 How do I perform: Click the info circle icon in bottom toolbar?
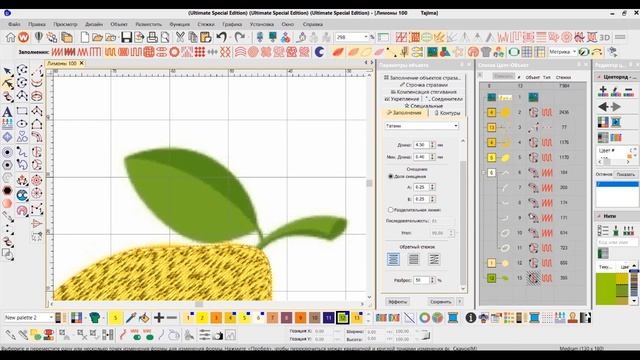[471, 318]
